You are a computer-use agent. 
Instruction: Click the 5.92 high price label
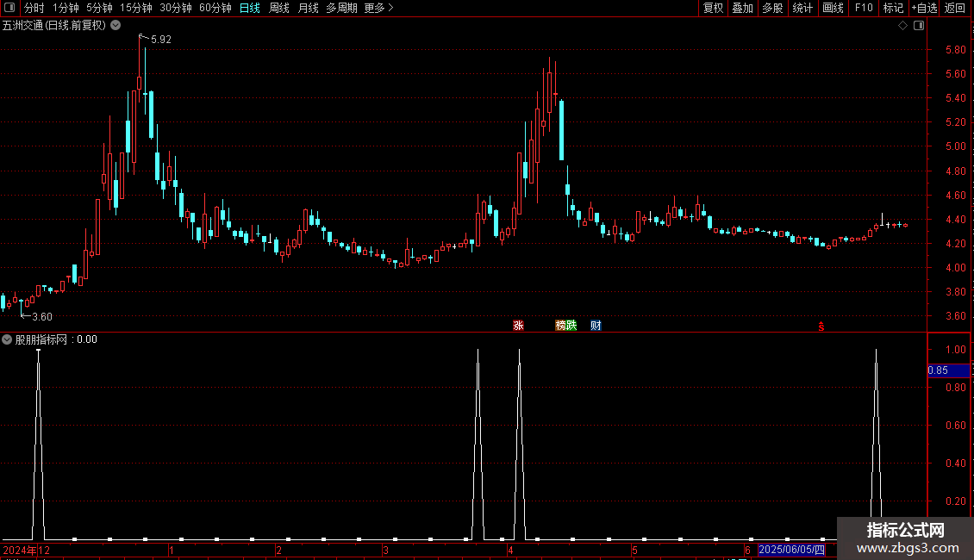point(161,39)
